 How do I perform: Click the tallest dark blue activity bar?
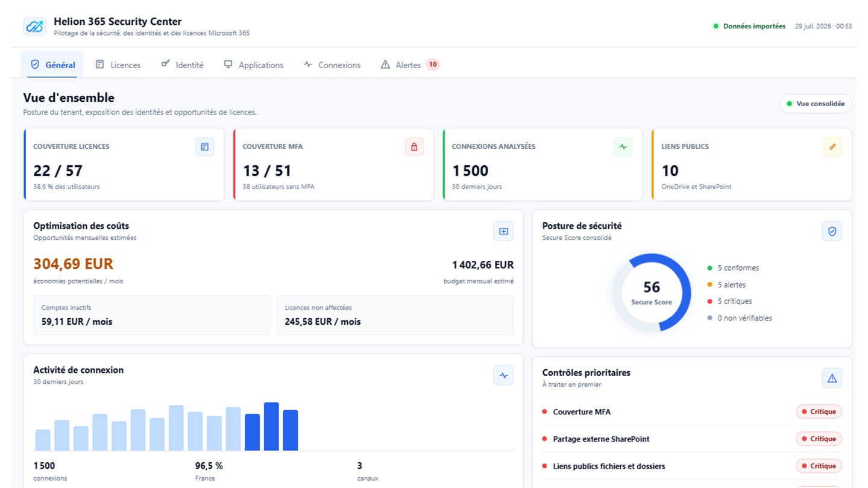(x=271, y=427)
